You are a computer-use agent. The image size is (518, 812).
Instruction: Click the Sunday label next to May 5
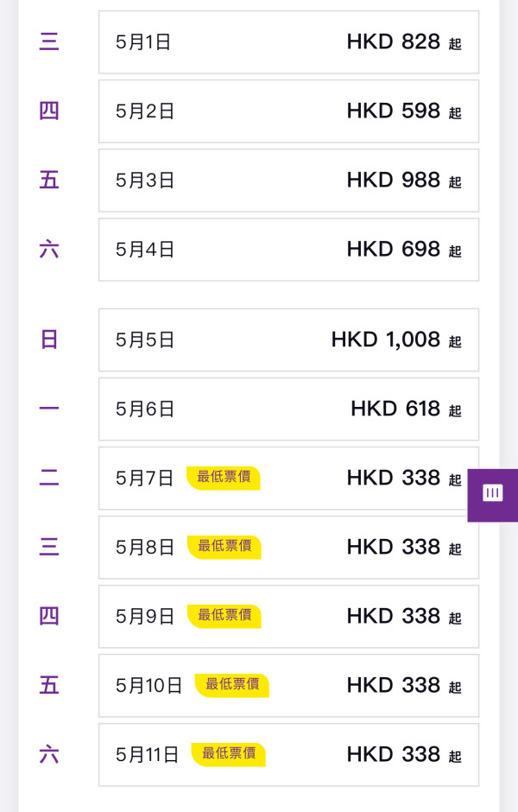point(48,339)
